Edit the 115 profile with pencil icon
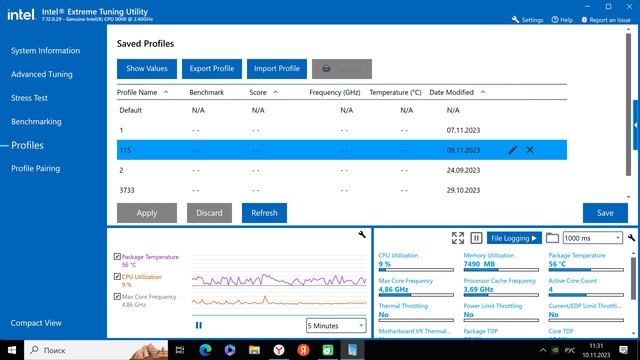Viewport: 640px width, 360px height. [513, 150]
